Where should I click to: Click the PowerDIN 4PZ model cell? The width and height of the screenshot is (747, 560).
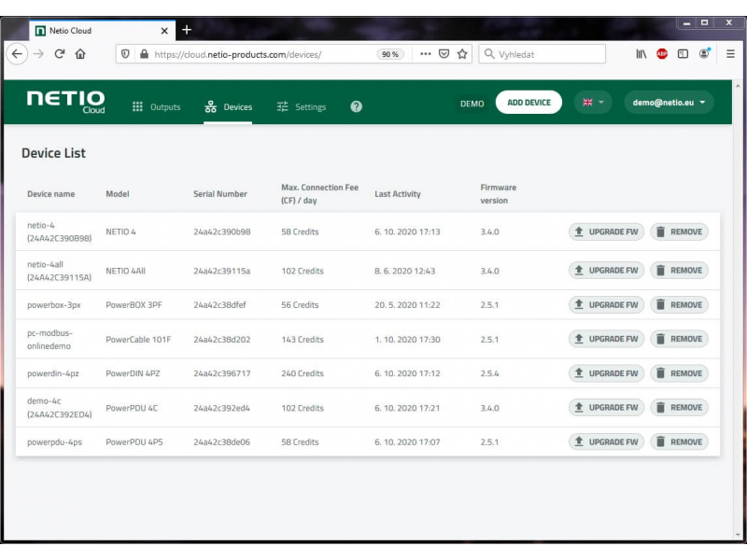click(133, 373)
